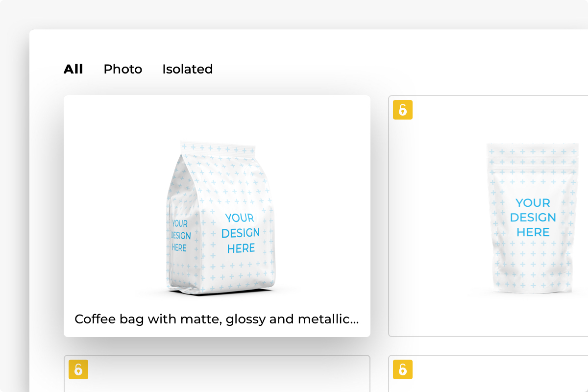Viewport: 588px width, 392px height.
Task: Open the locked bottom-right mockup card
Action: click(x=490, y=375)
